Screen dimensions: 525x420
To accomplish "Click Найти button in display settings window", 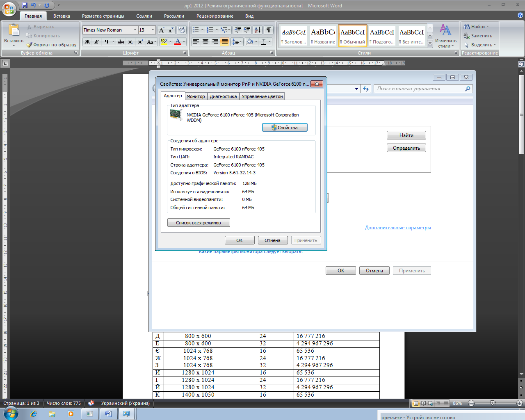I will 406,135.
